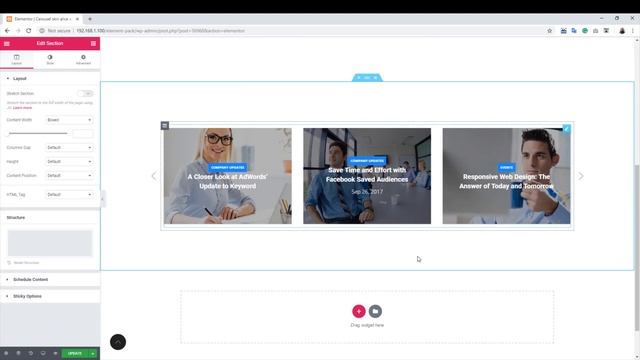Click the carousel widget edit pencil

click(x=567, y=129)
